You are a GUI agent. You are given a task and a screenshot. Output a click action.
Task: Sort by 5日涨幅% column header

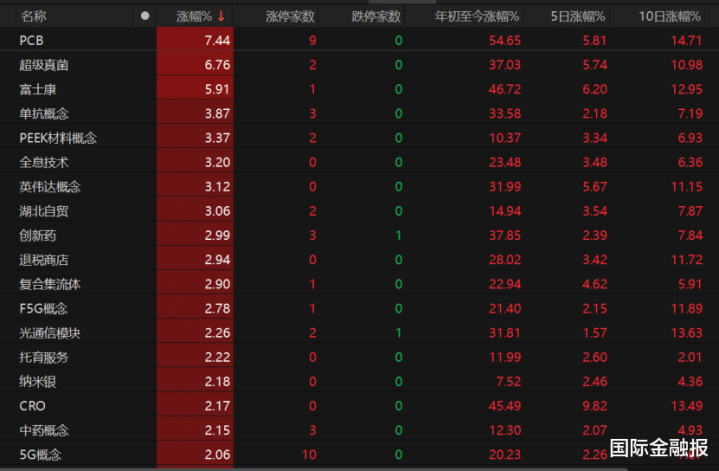tap(578, 17)
